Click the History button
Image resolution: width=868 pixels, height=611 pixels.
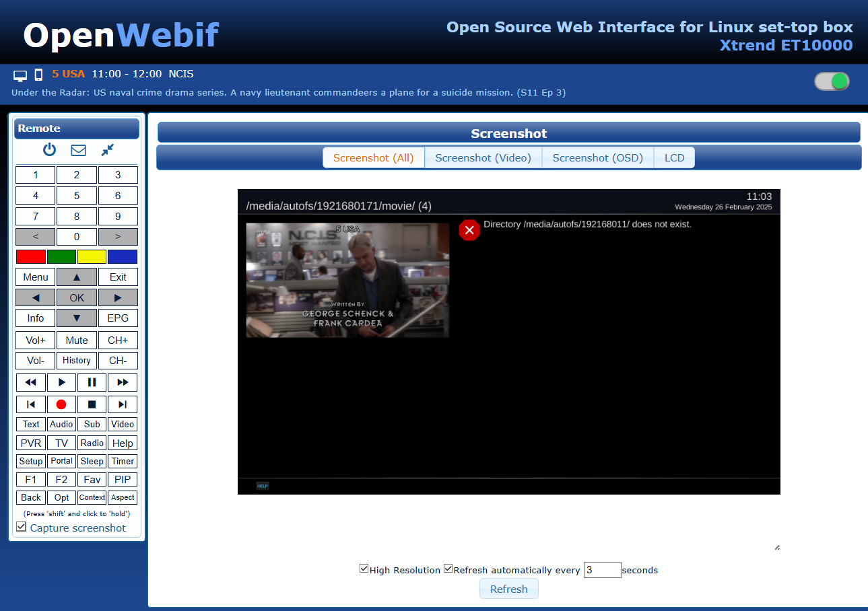coord(77,361)
